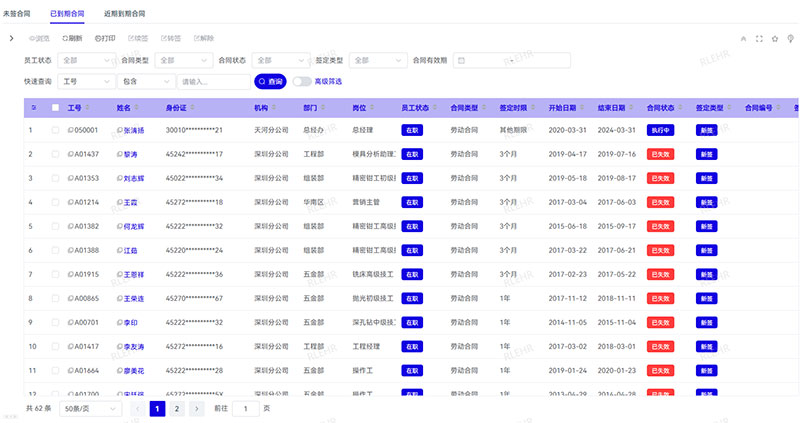
Task: Sort by the 部门 column sort icon
Action: [322, 108]
